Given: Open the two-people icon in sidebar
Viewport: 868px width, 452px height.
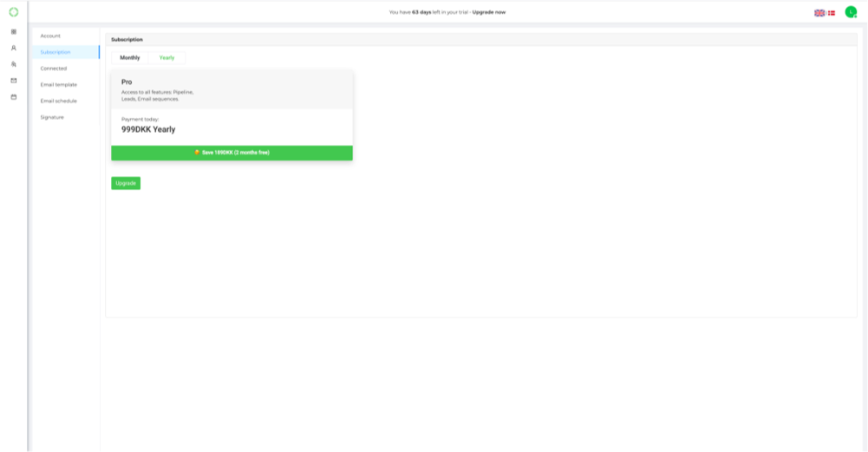Looking at the screenshot, I should point(13,64).
